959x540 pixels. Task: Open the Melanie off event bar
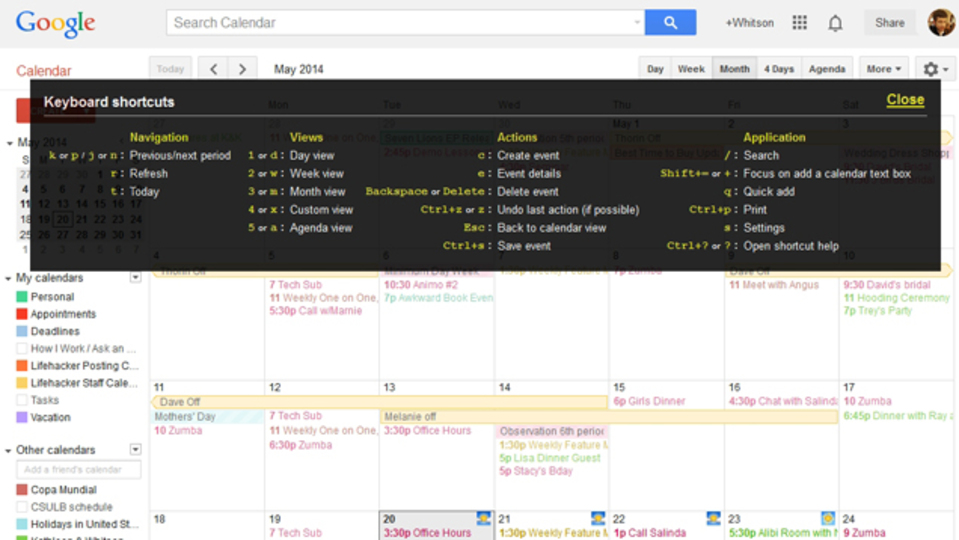point(609,416)
